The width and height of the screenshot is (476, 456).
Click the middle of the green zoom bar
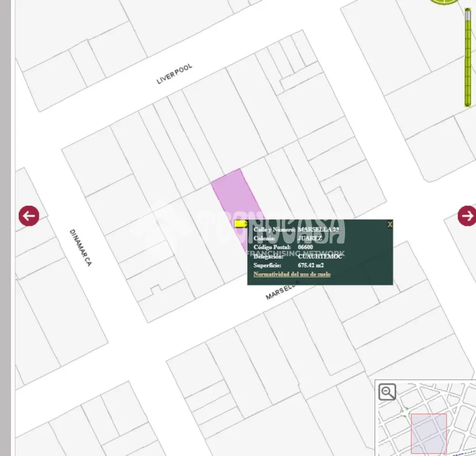point(468,58)
